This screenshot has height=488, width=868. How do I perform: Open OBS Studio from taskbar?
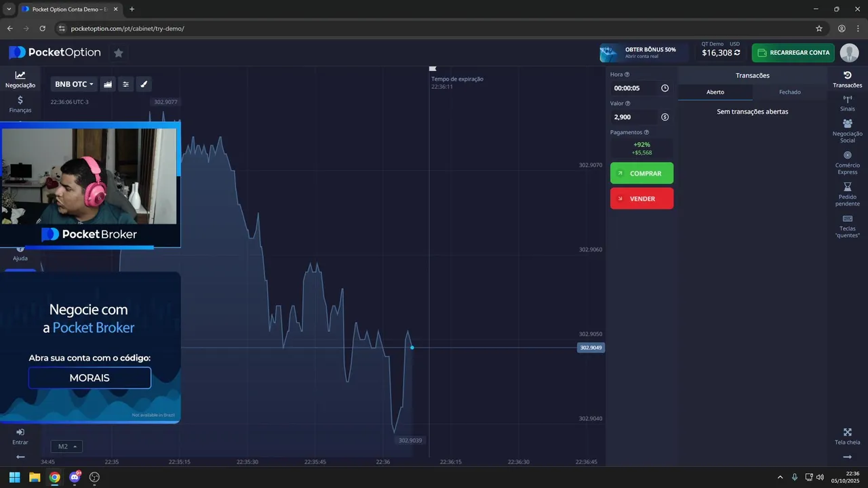click(x=94, y=477)
